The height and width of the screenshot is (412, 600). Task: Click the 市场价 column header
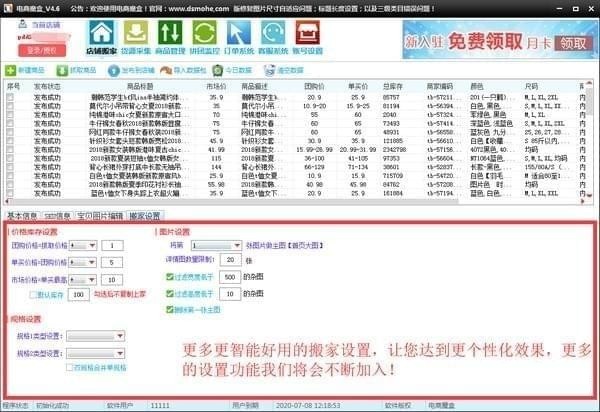tap(216, 86)
